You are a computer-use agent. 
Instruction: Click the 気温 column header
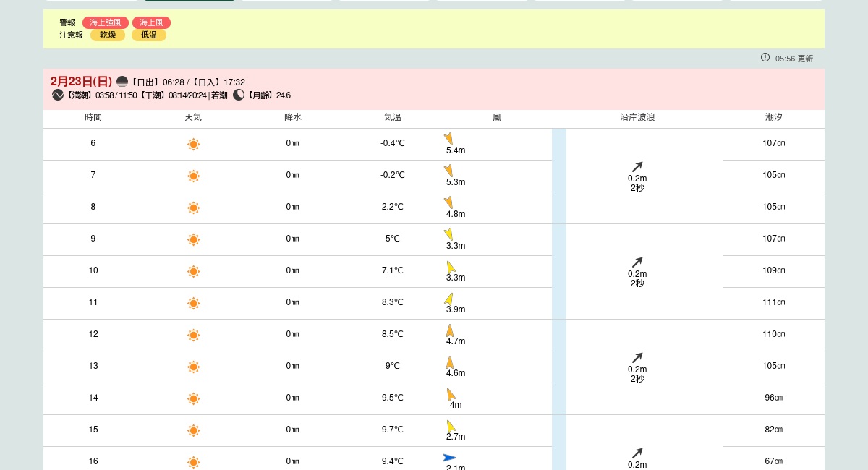[393, 117]
